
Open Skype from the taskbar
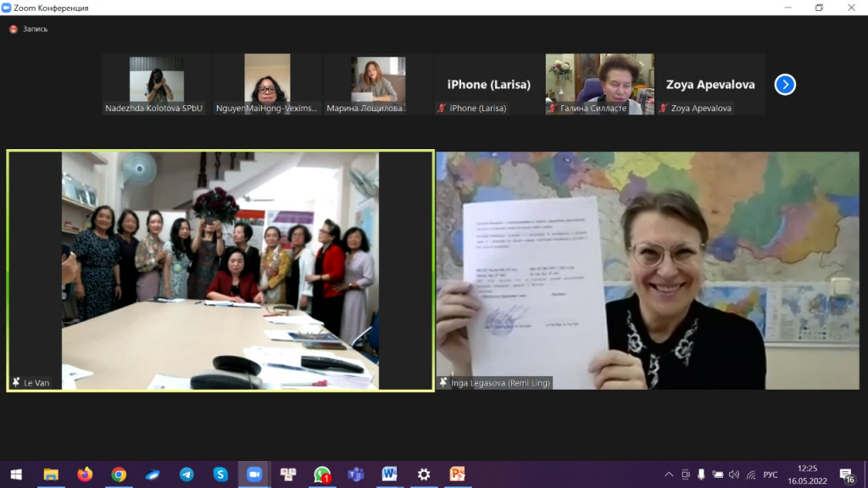point(220,474)
